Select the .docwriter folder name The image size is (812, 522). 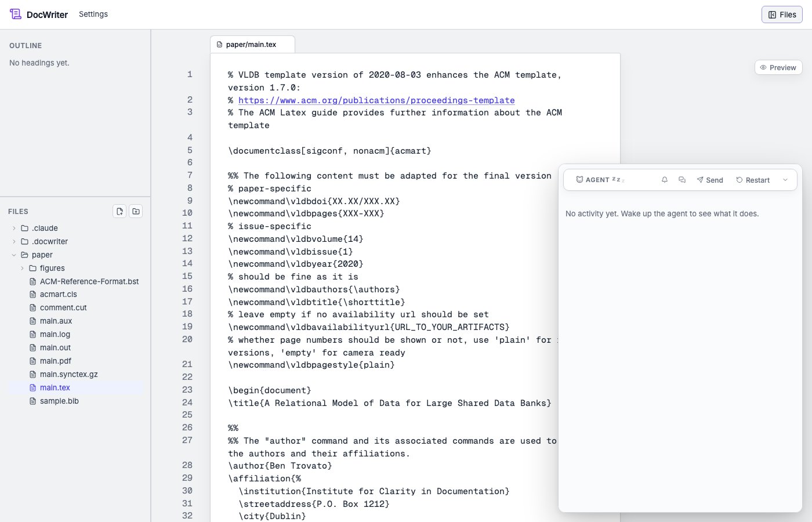pos(50,241)
